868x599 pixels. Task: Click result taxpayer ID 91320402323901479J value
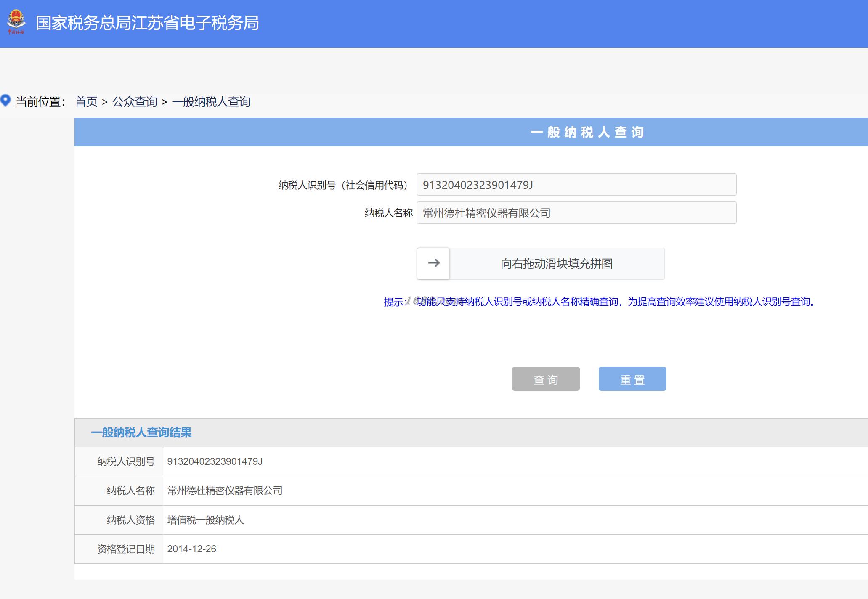point(215,461)
